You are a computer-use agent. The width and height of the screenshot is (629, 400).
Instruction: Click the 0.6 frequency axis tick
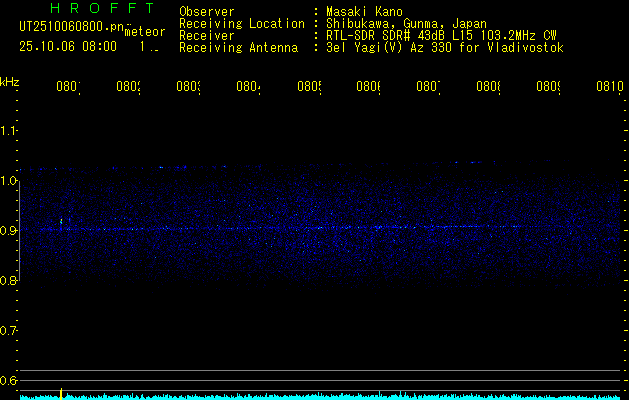[x=9, y=380]
